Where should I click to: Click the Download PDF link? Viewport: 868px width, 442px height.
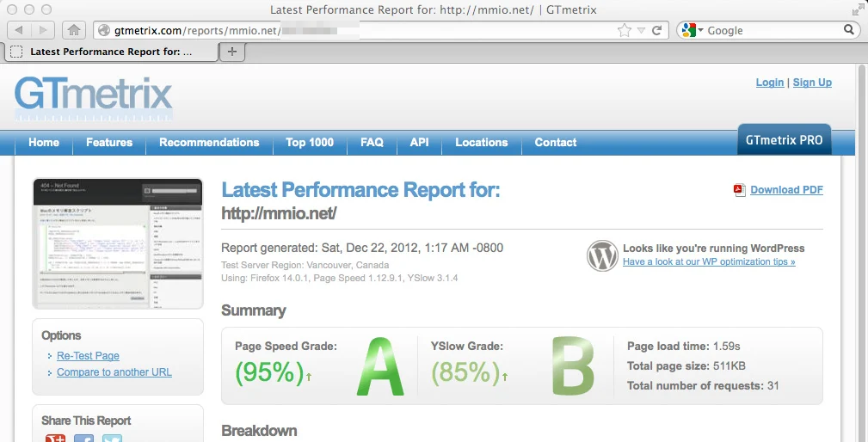pyautogui.click(x=786, y=190)
